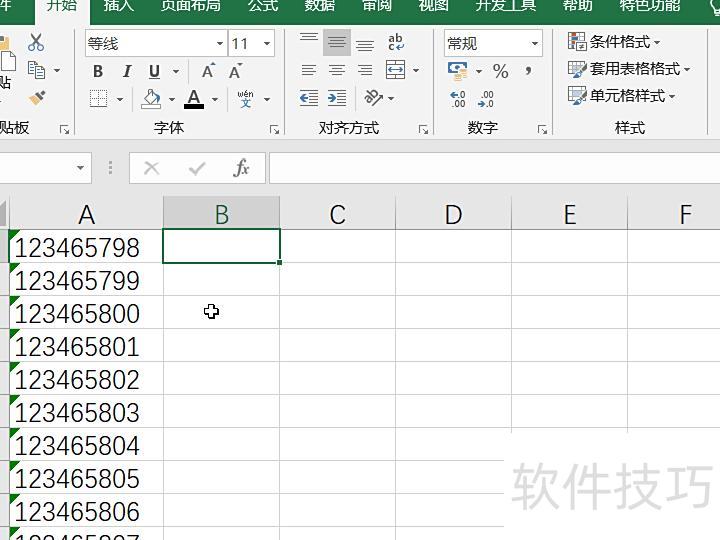The image size is (720, 540).
Task: Open 套用表格格式 table format menu
Action: pos(629,69)
